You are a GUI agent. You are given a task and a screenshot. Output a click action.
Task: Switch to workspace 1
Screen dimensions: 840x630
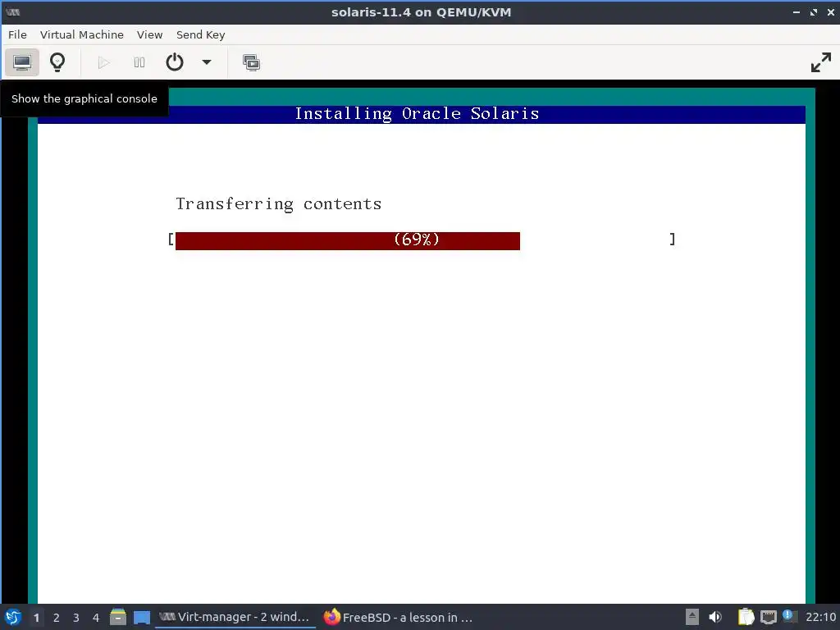coord(36,618)
